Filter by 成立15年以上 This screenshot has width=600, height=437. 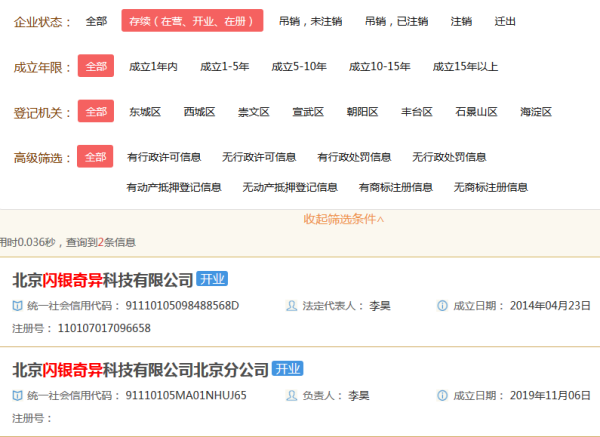[465, 67]
